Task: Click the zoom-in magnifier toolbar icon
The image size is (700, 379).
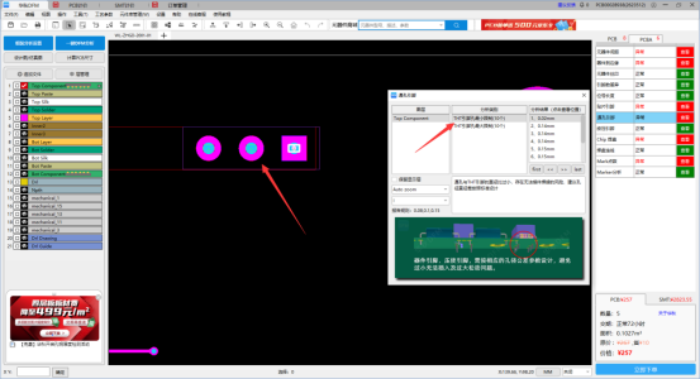Action: pos(267,25)
